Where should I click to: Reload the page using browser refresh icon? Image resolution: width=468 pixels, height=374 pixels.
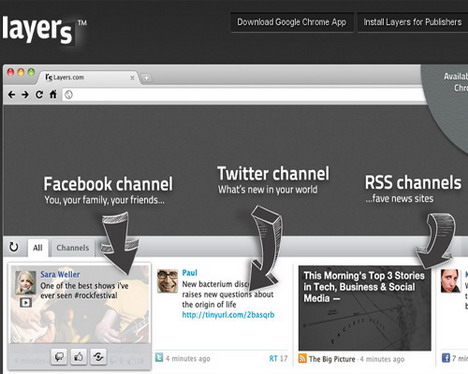point(39,95)
